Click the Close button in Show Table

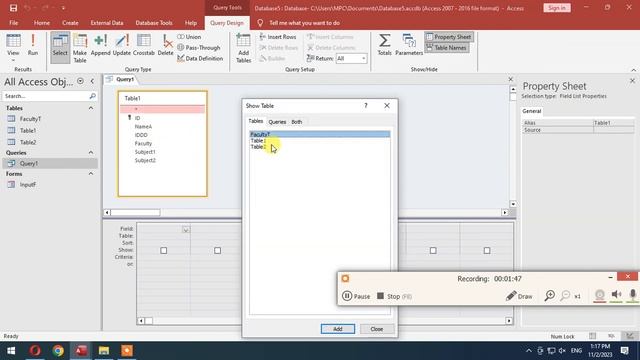click(x=377, y=329)
